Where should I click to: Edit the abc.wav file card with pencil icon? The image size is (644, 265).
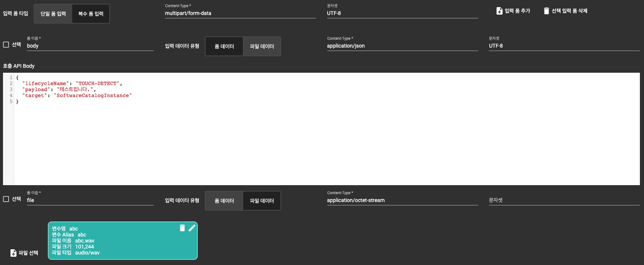point(192,228)
